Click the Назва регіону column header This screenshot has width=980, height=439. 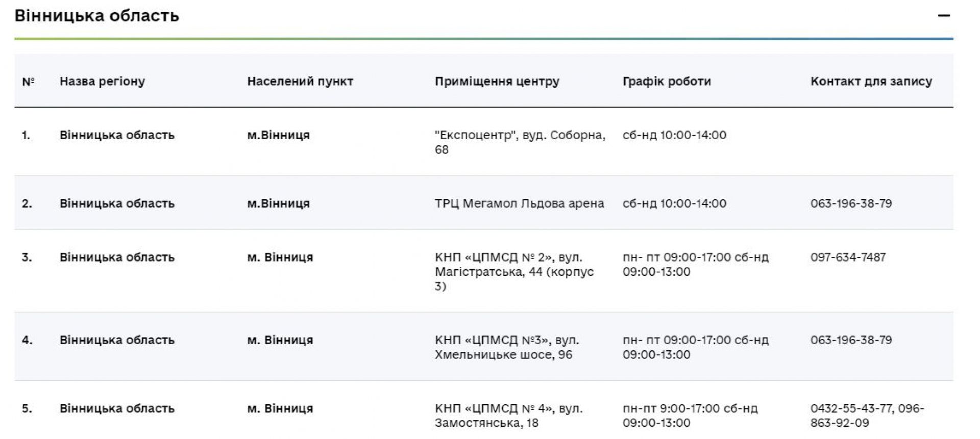point(102,81)
